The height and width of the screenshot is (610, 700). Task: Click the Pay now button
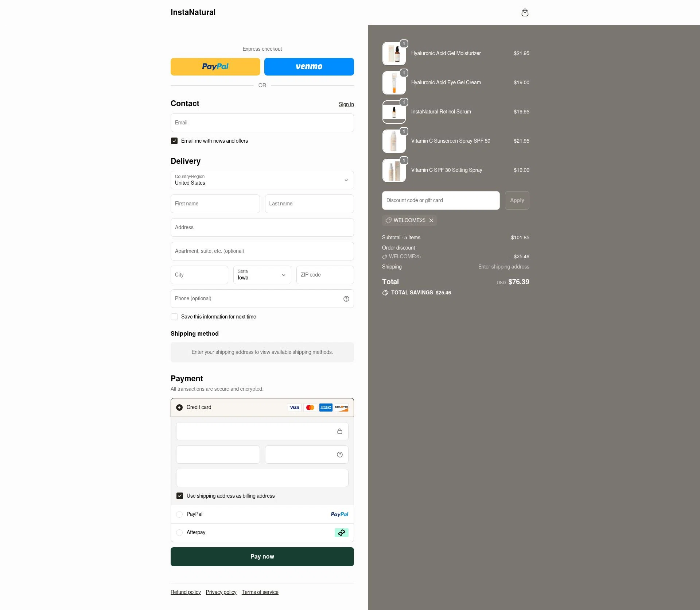pyautogui.click(x=262, y=556)
